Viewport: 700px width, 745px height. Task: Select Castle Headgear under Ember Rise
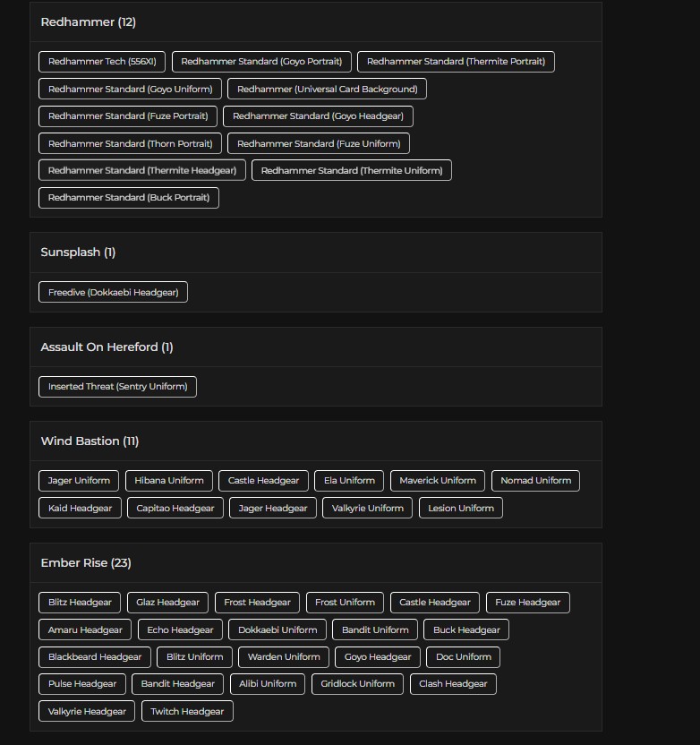coord(434,603)
